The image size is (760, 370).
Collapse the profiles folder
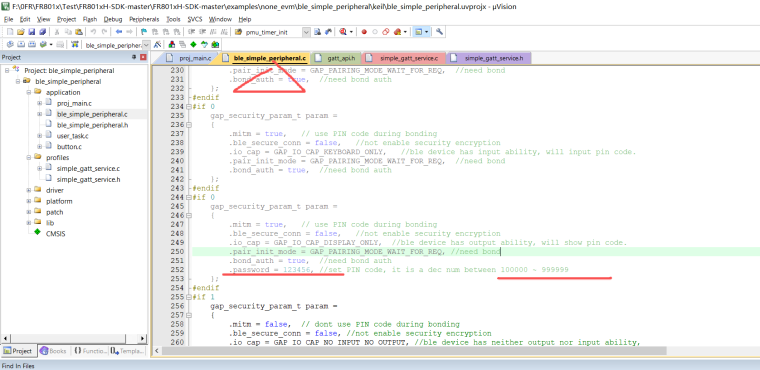(x=29, y=158)
